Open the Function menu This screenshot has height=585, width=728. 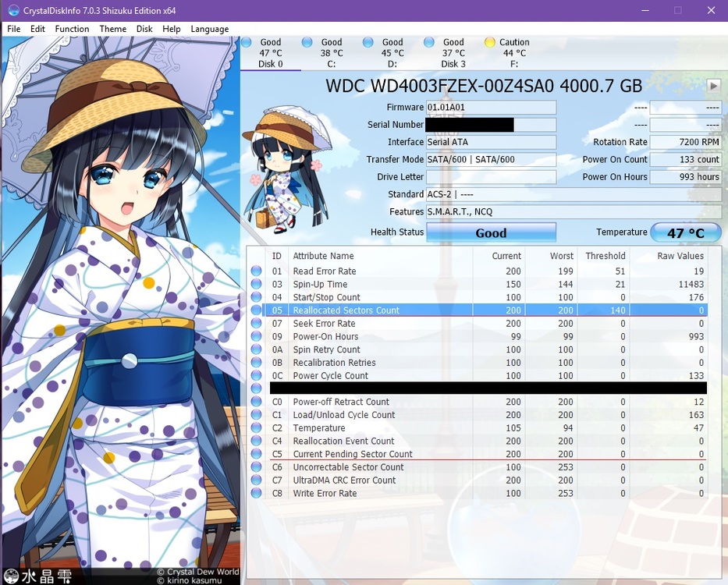click(72, 29)
